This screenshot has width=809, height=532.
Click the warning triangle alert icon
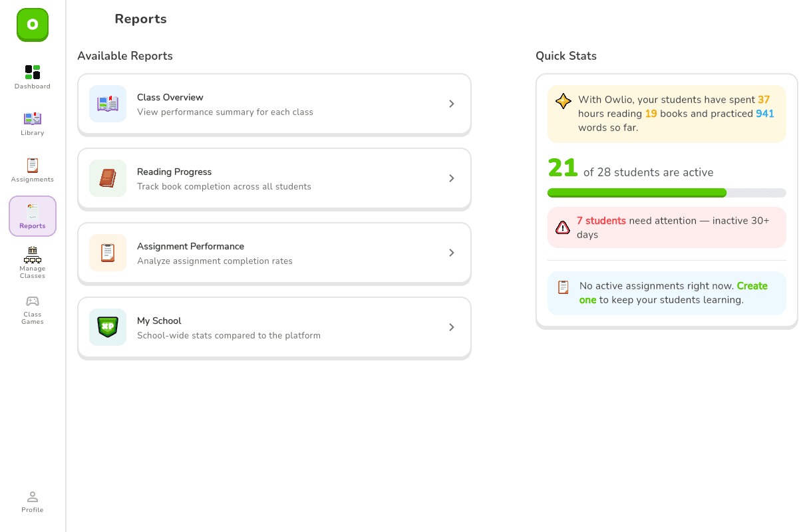(563, 227)
